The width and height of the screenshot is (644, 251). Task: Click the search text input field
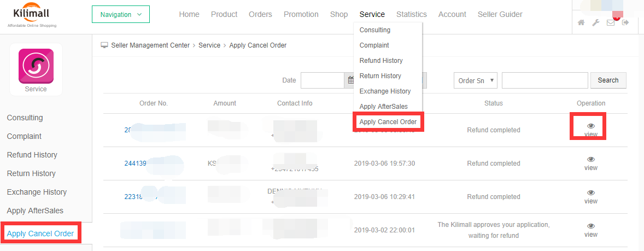pos(545,80)
